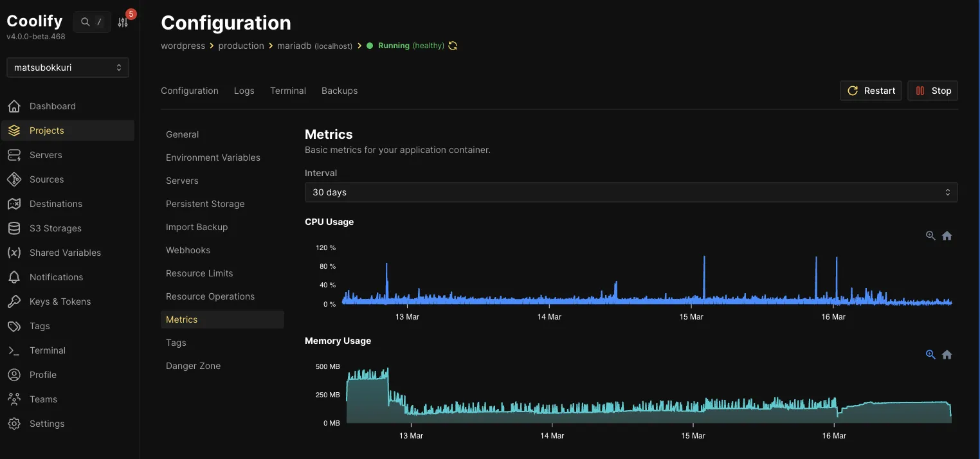The image size is (980, 459).
Task: Click the S3 Storages database icon
Action: (14, 228)
